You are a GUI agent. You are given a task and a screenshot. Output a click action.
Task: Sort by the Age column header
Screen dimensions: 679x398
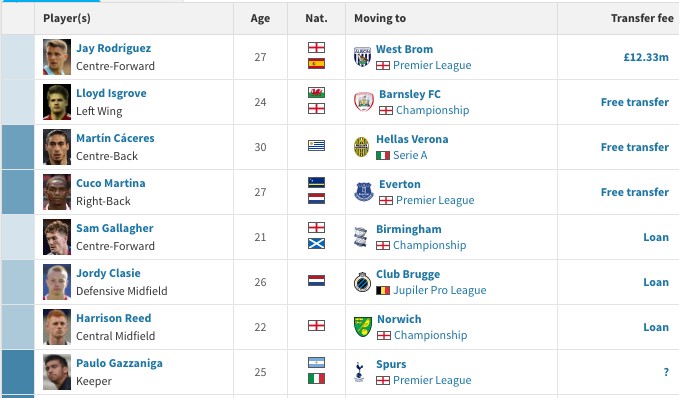pos(260,18)
